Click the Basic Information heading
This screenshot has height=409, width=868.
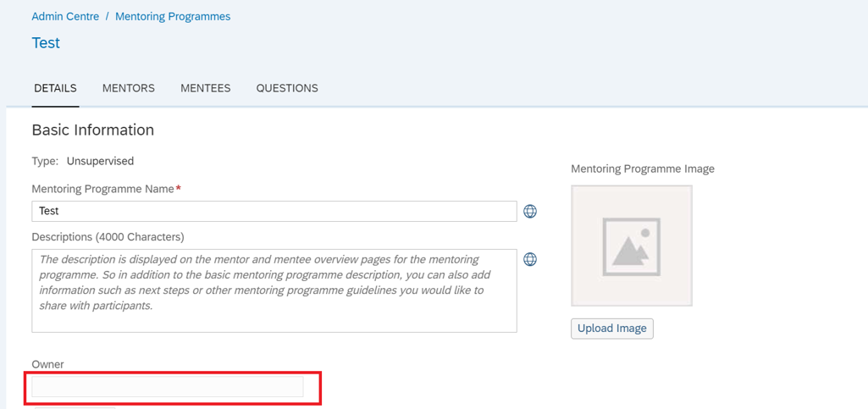tap(93, 130)
